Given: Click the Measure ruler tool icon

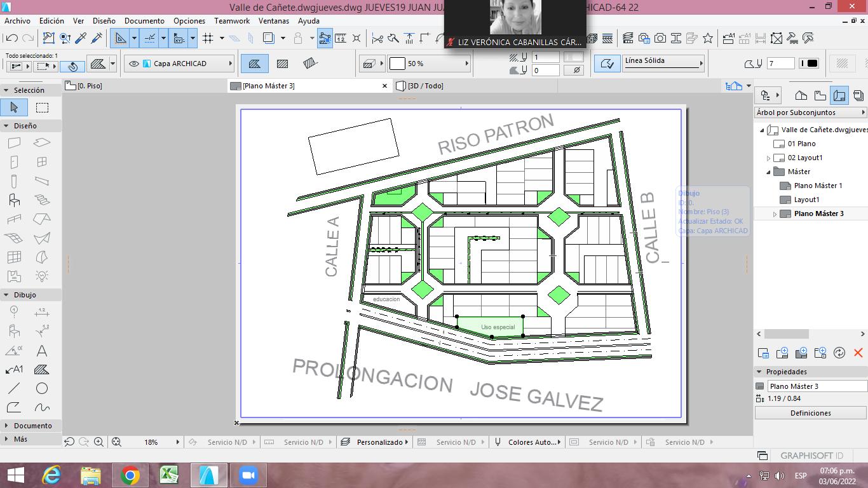Looking at the screenshot, I should (x=341, y=38).
